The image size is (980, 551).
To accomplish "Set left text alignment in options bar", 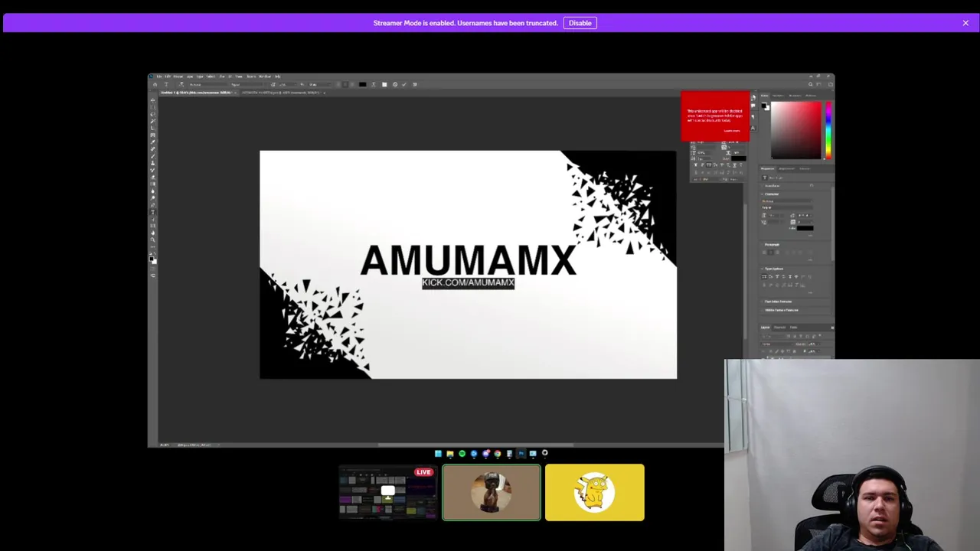I will click(x=338, y=84).
